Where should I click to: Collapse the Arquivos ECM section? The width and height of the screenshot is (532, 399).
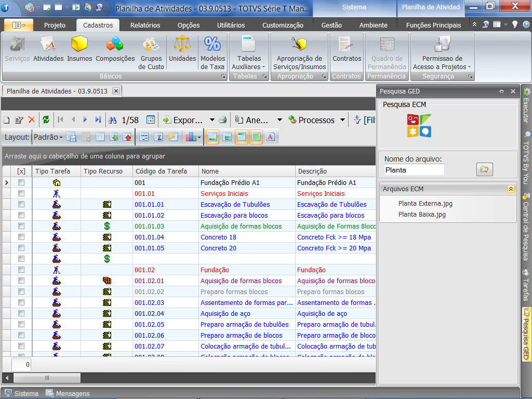[511, 189]
